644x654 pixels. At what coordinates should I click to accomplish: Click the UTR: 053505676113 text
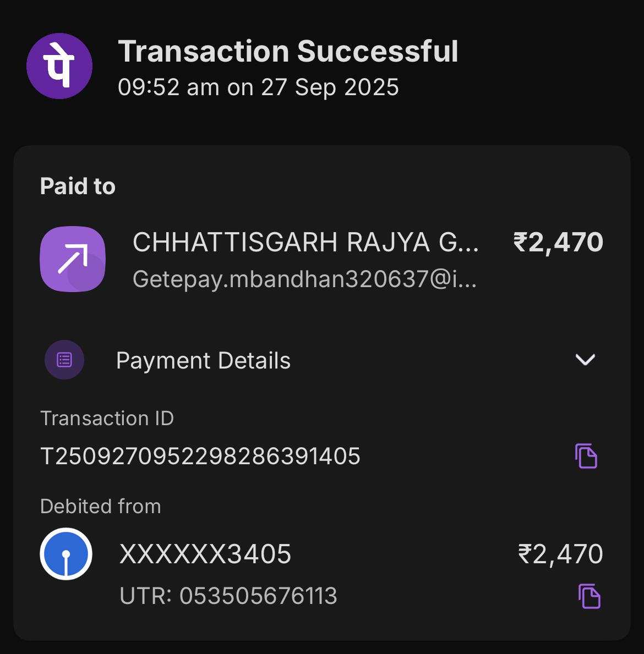(x=228, y=596)
